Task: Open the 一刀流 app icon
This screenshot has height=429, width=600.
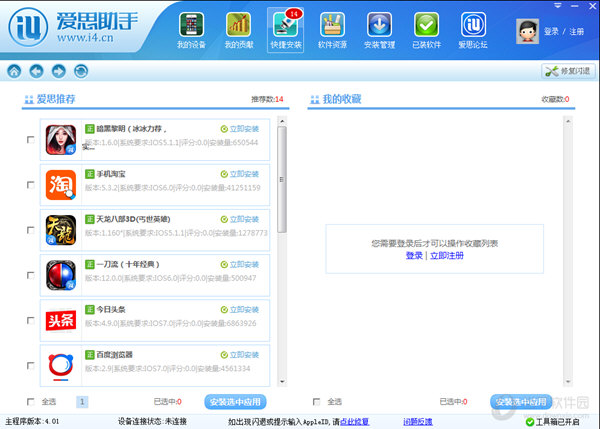Action: click(61, 275)
